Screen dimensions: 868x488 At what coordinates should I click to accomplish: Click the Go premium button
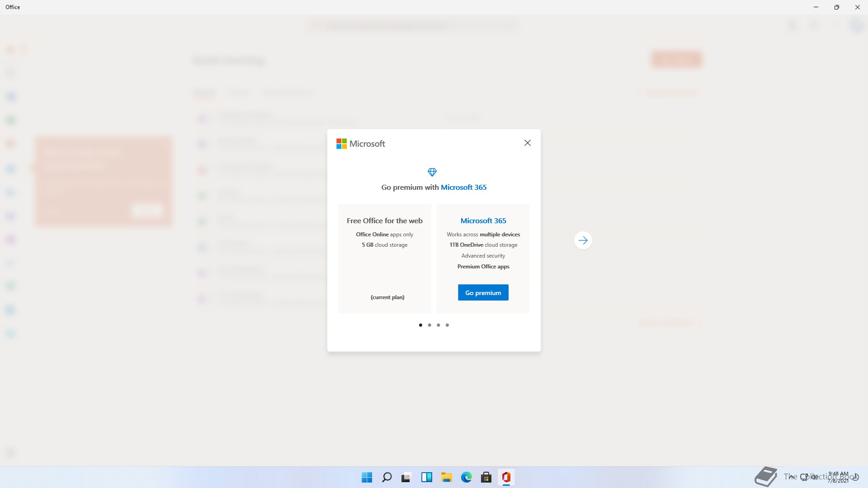tap(483, 293)
